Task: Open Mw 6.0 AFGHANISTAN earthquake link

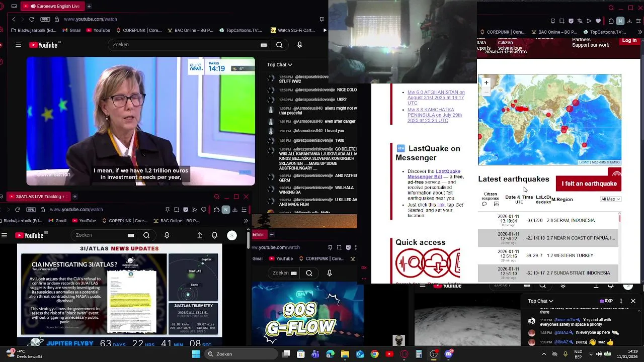Action: click(436, 98)
